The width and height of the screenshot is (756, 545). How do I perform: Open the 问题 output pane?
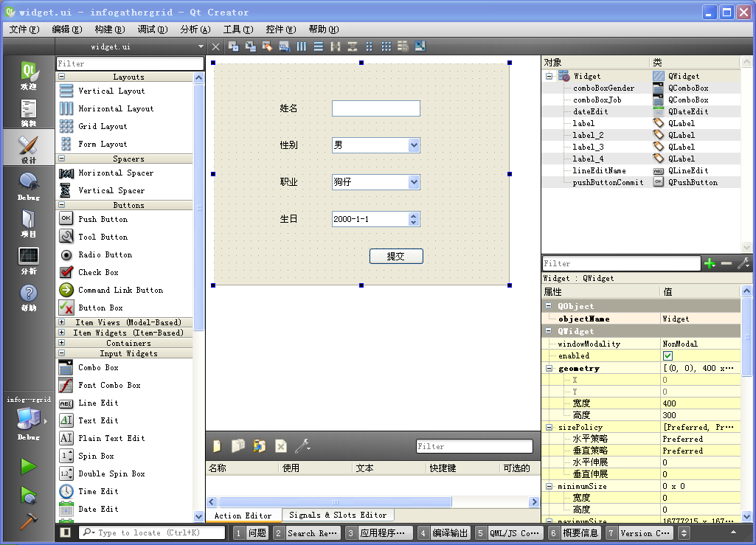[251, 533]
